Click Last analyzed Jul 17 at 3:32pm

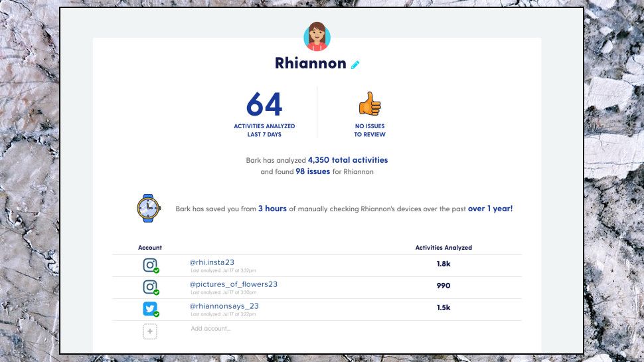pos(224,270)
